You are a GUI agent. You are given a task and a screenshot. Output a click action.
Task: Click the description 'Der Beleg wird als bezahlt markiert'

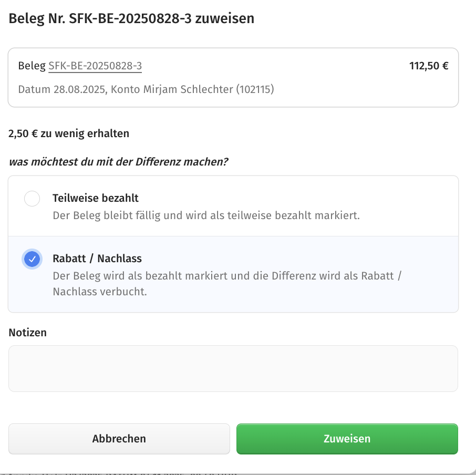[x=227, y=276]
